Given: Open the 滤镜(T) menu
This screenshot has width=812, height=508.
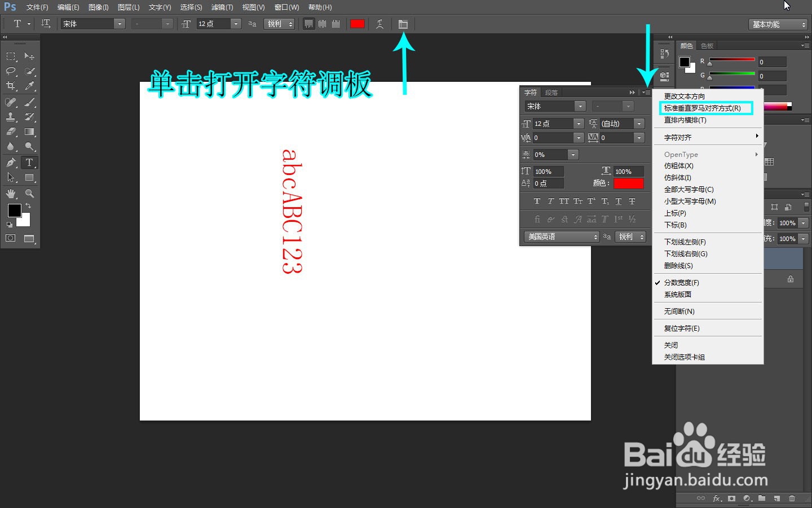Looking at the screenshot, I should [x=222, y=7].
